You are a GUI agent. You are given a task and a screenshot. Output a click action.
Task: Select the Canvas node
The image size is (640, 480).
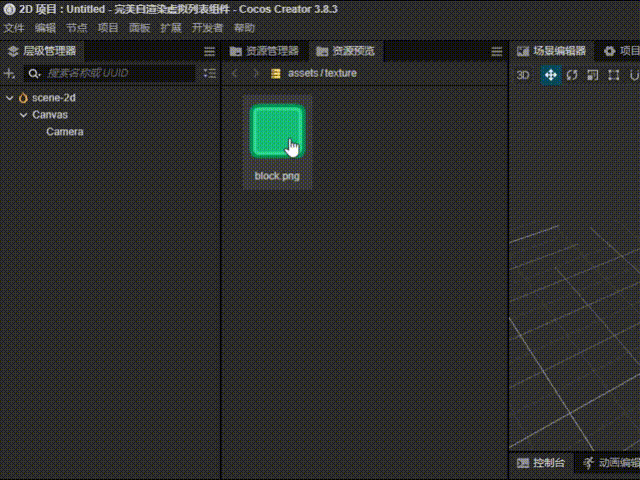pos(50,115)
